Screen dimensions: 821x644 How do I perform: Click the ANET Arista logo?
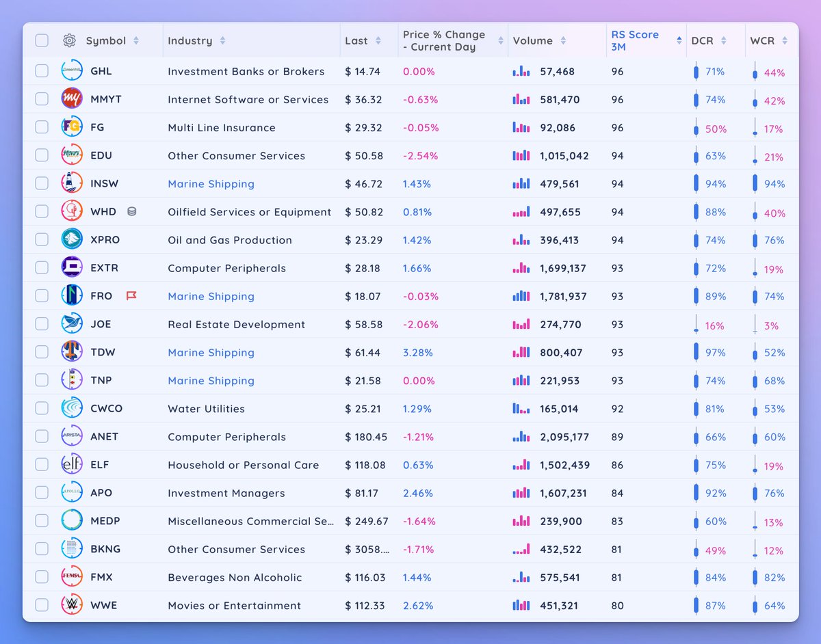coord(72,436)
